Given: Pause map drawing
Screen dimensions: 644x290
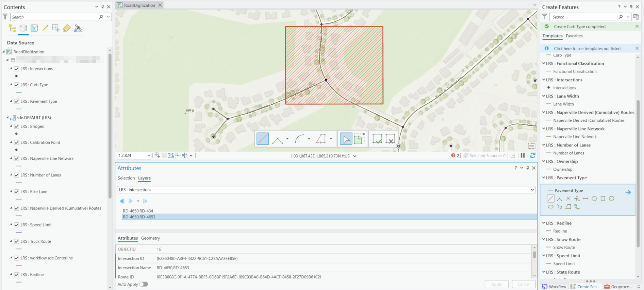Looking at the screenshot, I should coord(523,155).
